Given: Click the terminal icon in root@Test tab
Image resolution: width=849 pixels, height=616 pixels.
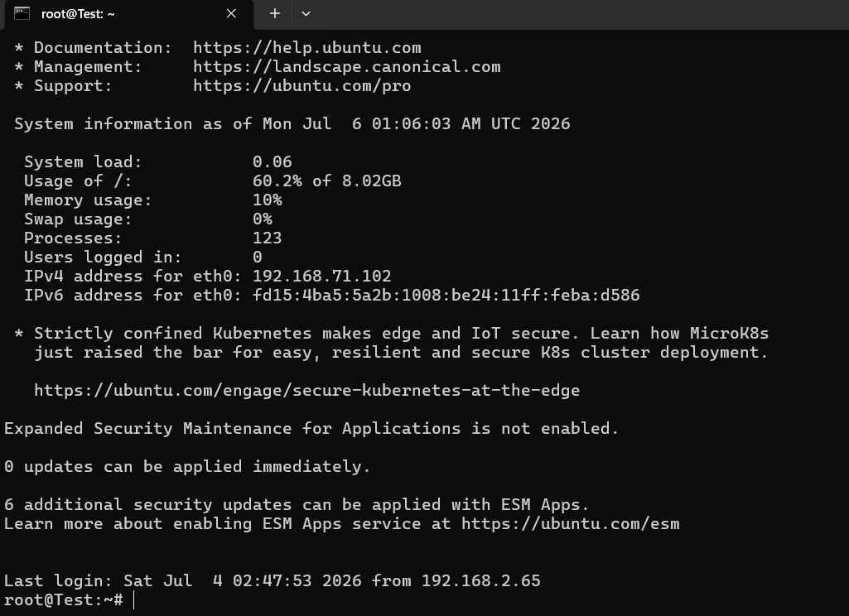Looking at the screenshot, I should [22, 13].
